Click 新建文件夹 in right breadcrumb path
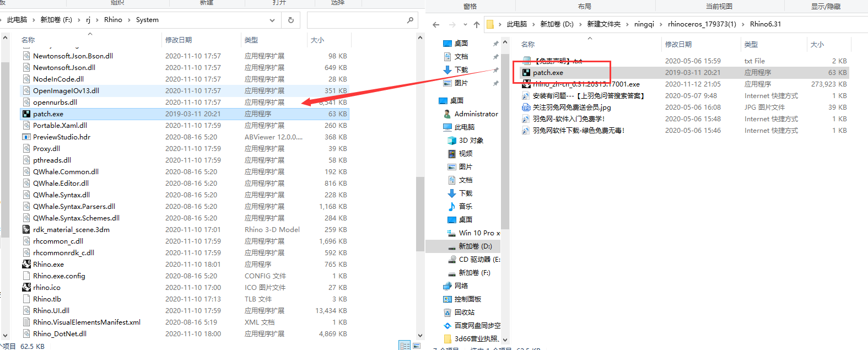Viewport: 868px width, 350px height. pos(603,24)
